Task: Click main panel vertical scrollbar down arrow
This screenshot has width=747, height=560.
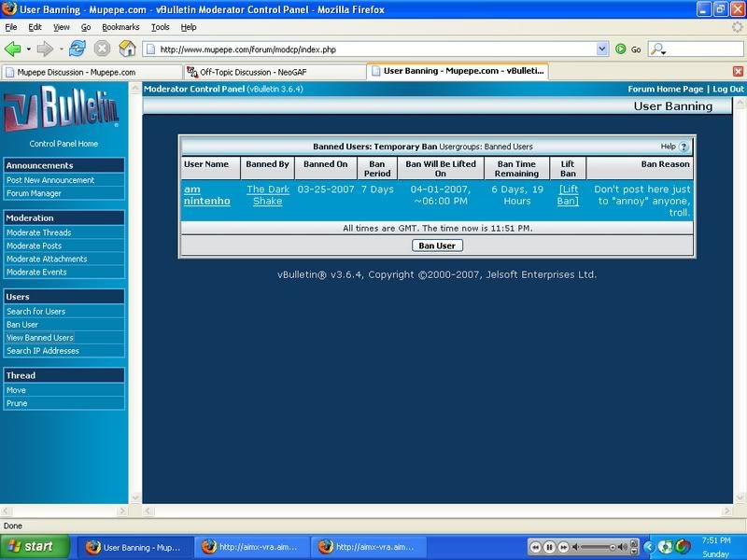Action: (x=740, y=498)
